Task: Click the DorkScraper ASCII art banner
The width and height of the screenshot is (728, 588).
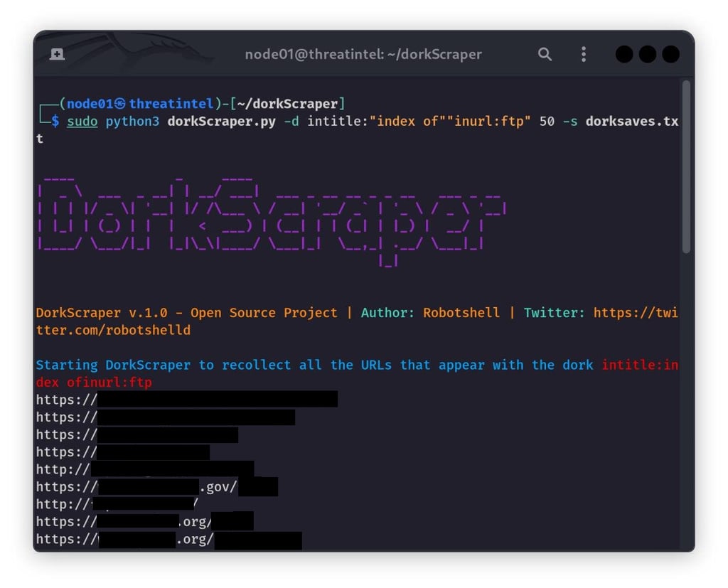Action: pos(272,222)
